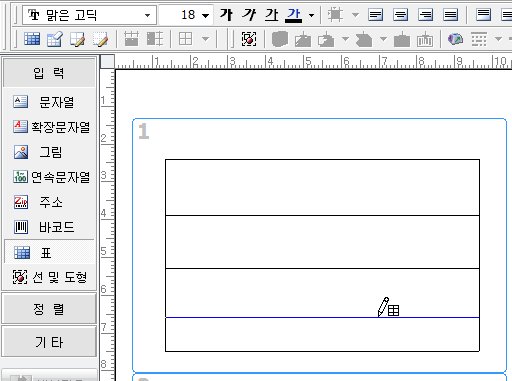Justify text alignment
Image resolution: width=512 pixels, height=381 pixels.
point(450,15)
